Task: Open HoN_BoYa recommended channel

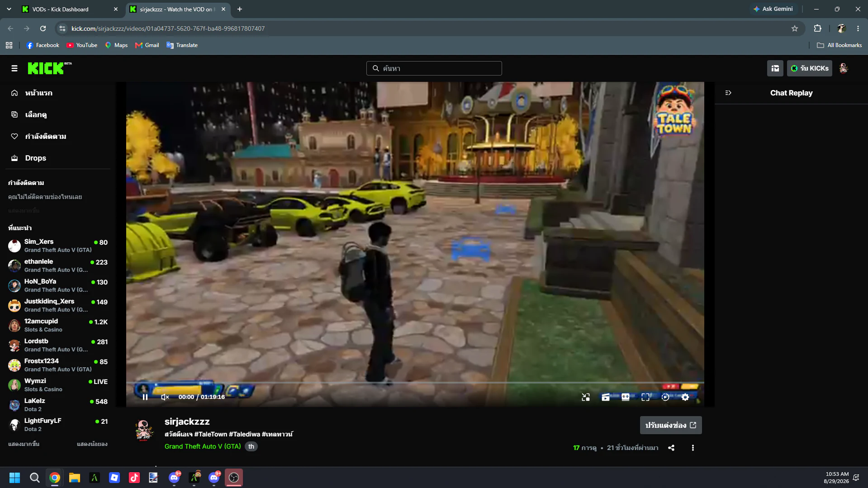Action: (58, 285)
